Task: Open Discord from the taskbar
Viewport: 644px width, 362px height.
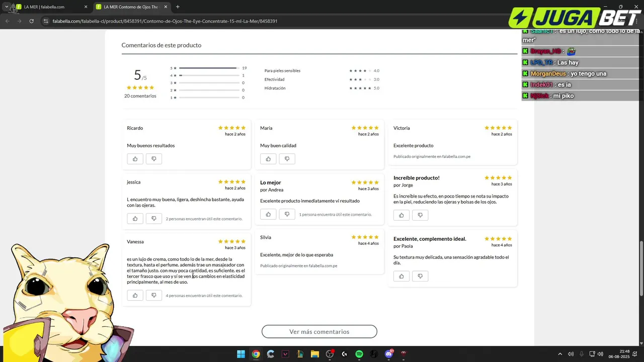Action: (x=388, y=354)
